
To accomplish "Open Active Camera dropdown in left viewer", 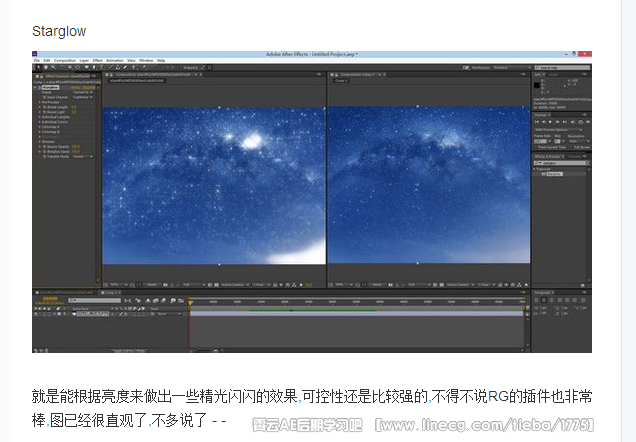I will click(234, 285).
